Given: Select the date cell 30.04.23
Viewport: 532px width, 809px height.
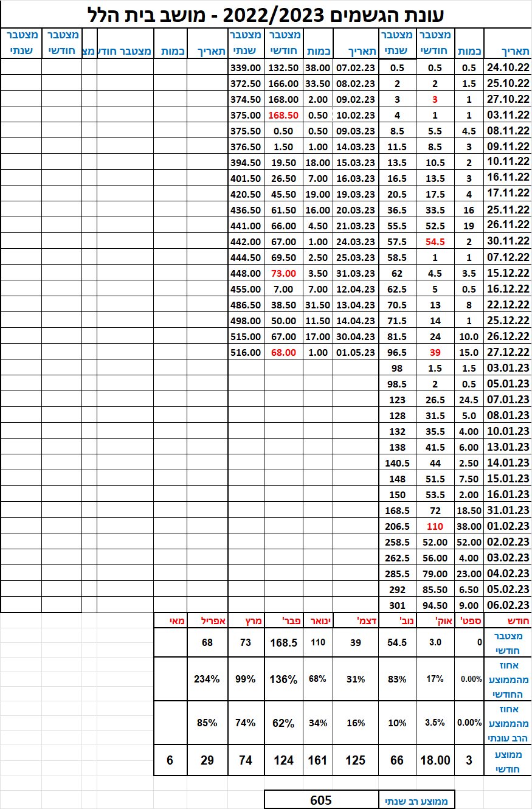Looking at the screenshot, I should [355, 336].
